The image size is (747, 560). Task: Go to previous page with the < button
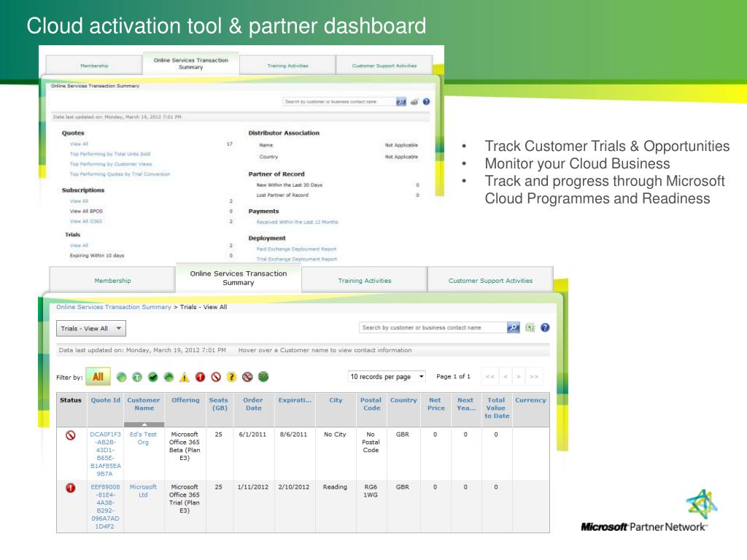point(506,377)
